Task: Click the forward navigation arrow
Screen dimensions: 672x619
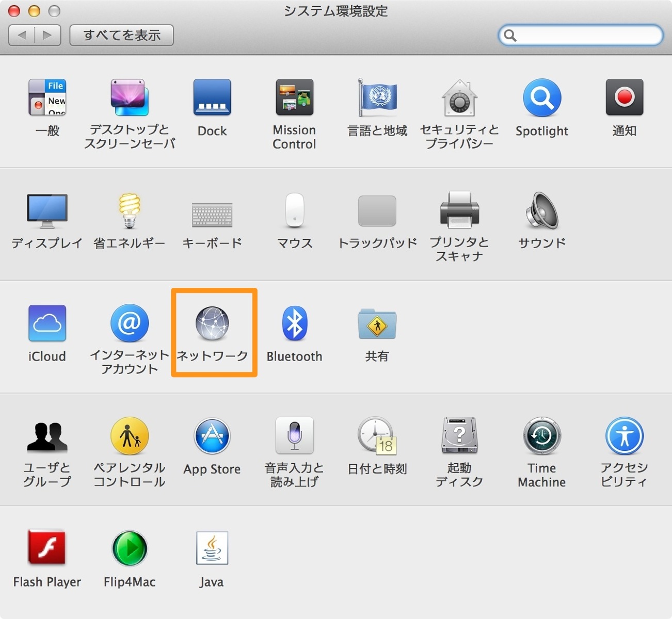Action: 48,35
